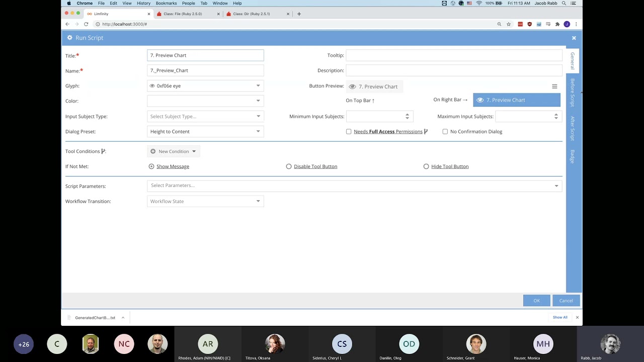Open the History menu in menu bar
Image resolution: width=644 pixels, height=362 pixels.
point(143,3)
